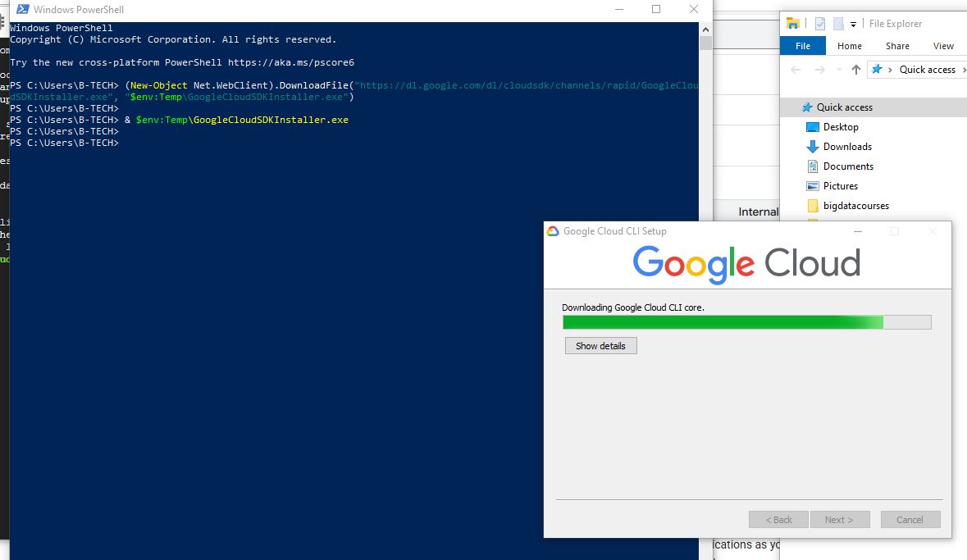Click the Show details button in installer

click(600, 346)
